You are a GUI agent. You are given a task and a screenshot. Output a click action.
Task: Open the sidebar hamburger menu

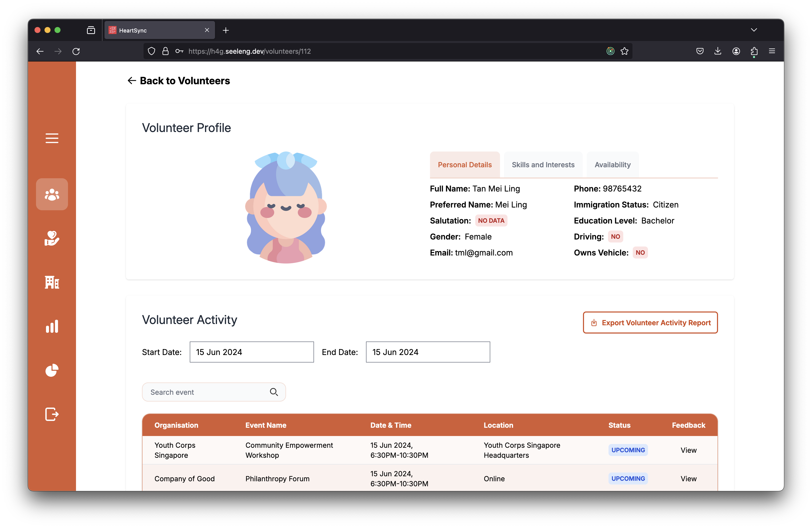[x=52, y=138]
